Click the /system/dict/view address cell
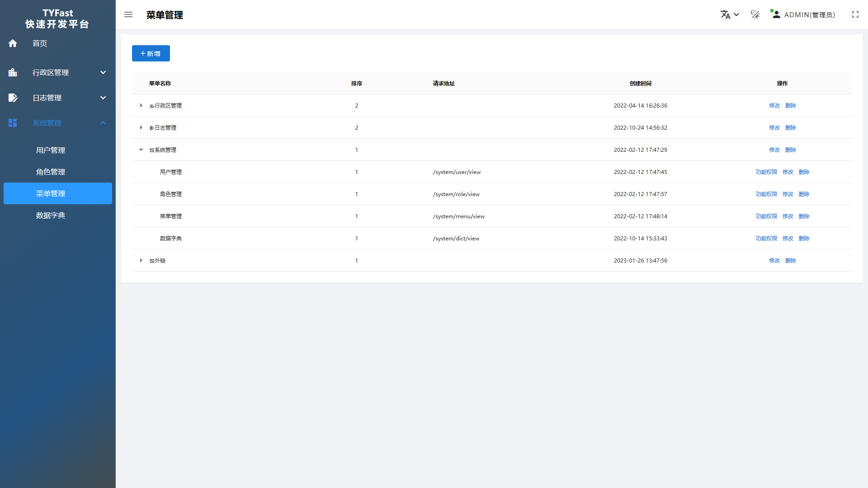The width and height of the screenshot is (868, 488). pos(456,238)
